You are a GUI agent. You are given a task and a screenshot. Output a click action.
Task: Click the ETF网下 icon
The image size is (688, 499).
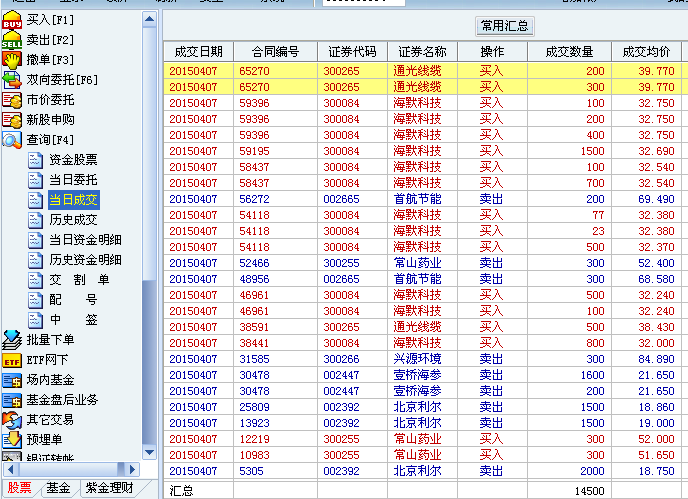click(x=12, y=360)
